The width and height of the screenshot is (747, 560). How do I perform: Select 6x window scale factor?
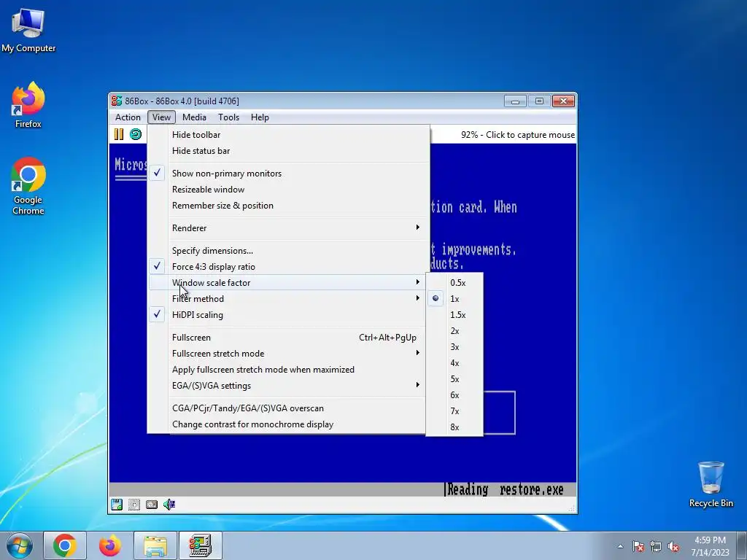[x=454, y=395]
